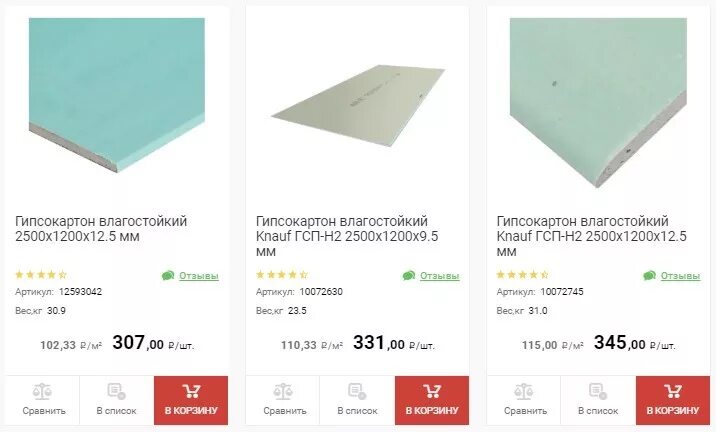Click the chat bubble icon for the third product's reviews
The image size is (716, 432).
[649, 275]
